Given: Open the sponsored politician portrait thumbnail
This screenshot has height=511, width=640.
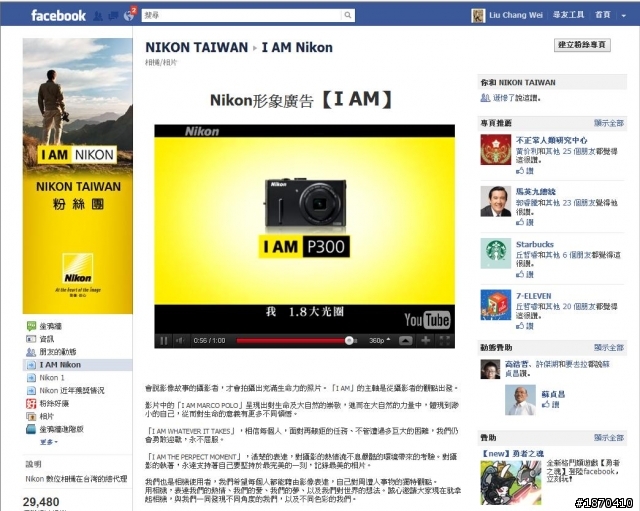Looking at the screenshot, I should pos(520,400).
